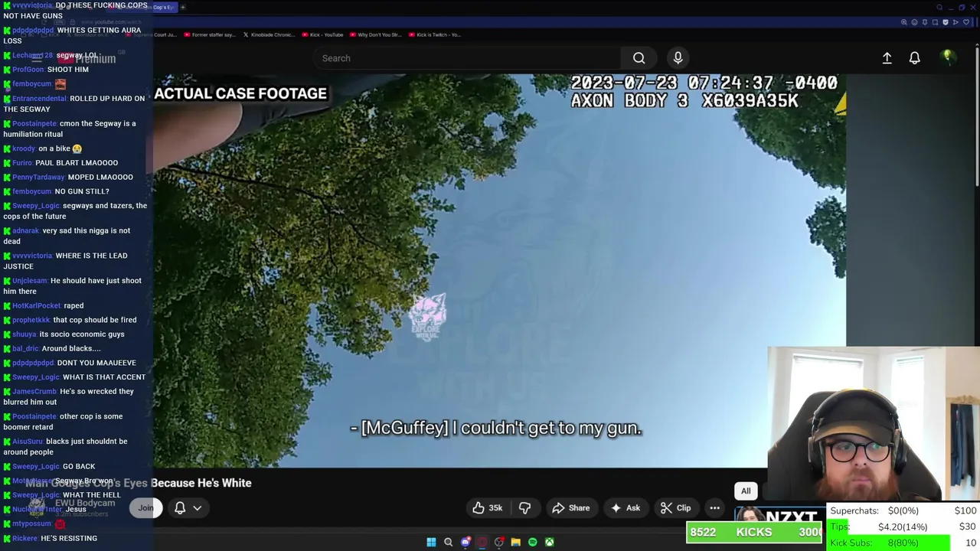Dislike the video with thumbs-down
980x551 pixels.
coord(524,508)
